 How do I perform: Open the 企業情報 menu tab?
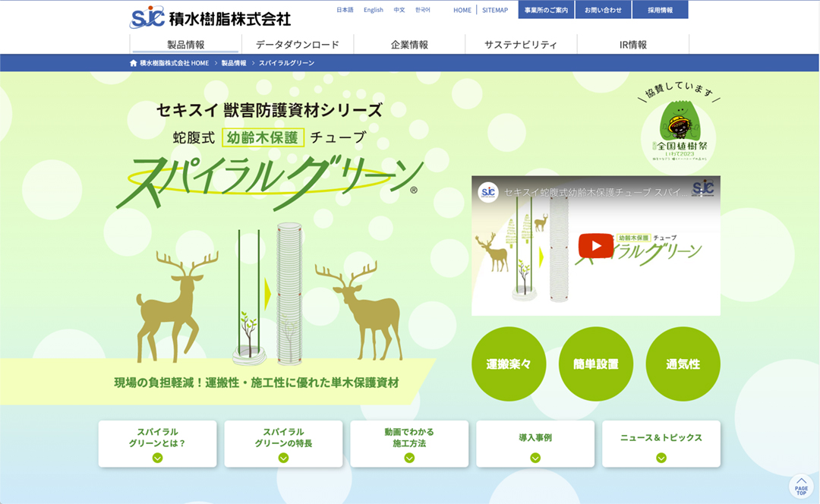pyautogui.click(x=409, y=45)
